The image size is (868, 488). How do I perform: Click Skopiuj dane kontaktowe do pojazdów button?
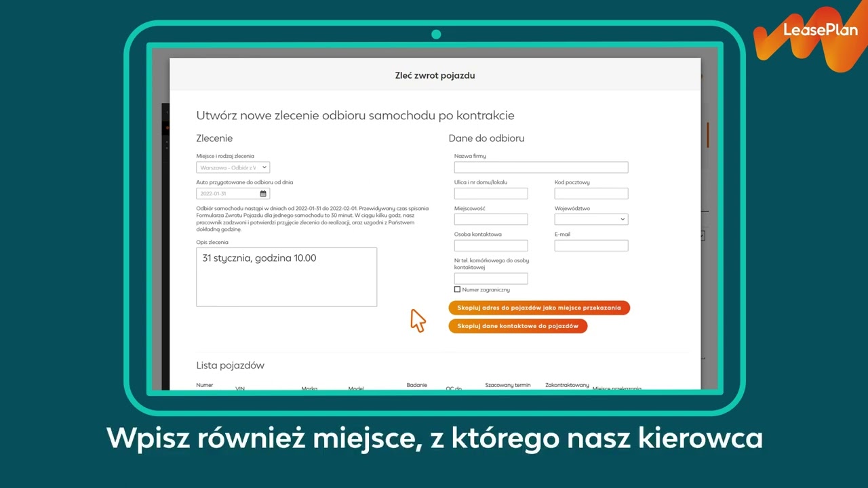pyautogui.click(x=517, y=326)
